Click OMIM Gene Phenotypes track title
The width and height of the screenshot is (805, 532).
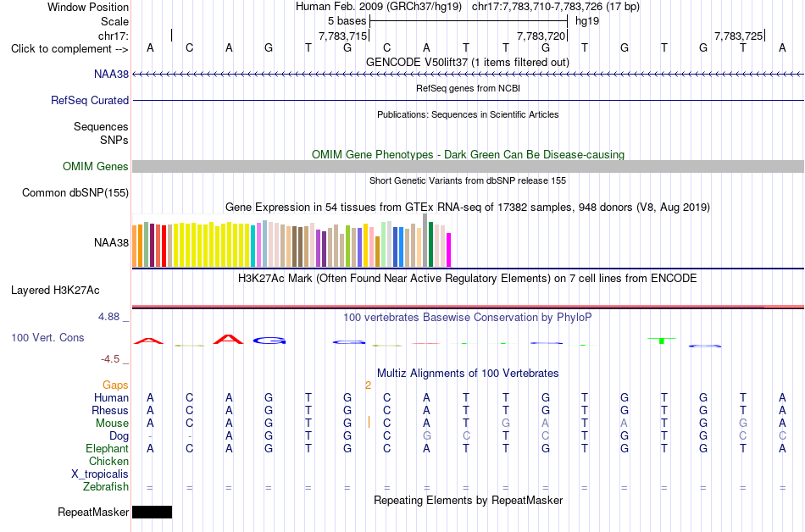(x=468, y=154)
